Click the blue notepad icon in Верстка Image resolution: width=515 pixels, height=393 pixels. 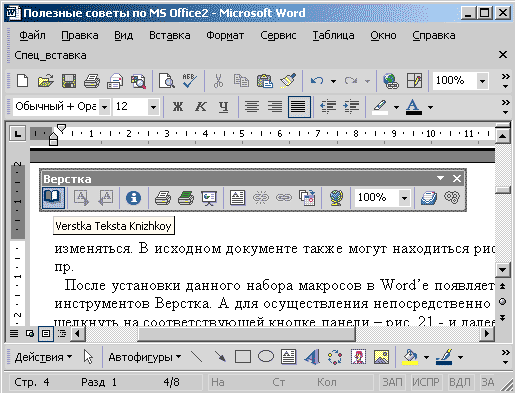[x=429, y=198]
